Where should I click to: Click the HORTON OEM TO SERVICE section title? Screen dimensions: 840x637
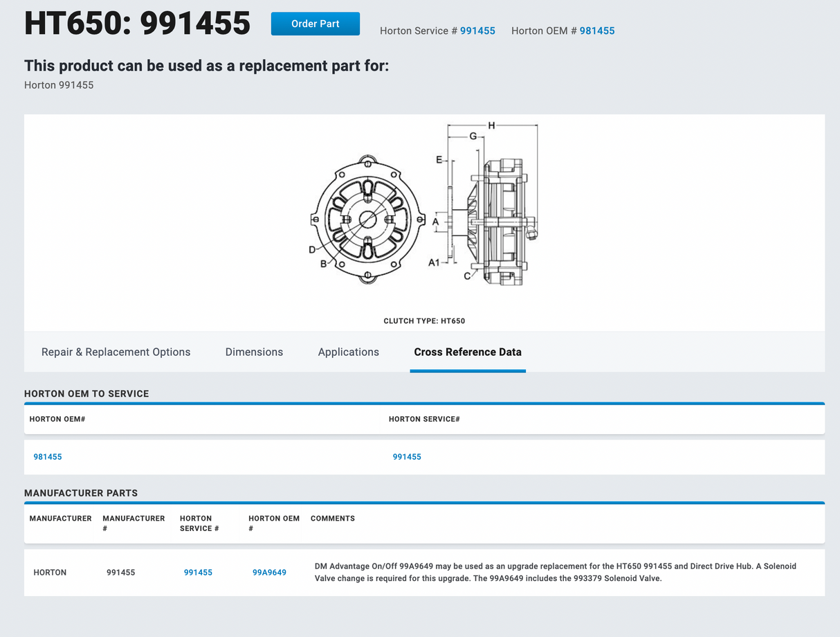point(86,393)
